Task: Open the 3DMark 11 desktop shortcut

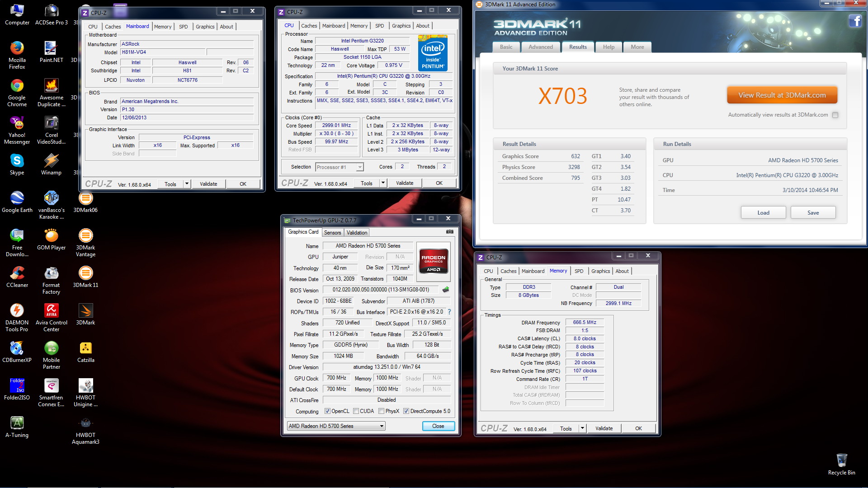Action: (85, 277)
